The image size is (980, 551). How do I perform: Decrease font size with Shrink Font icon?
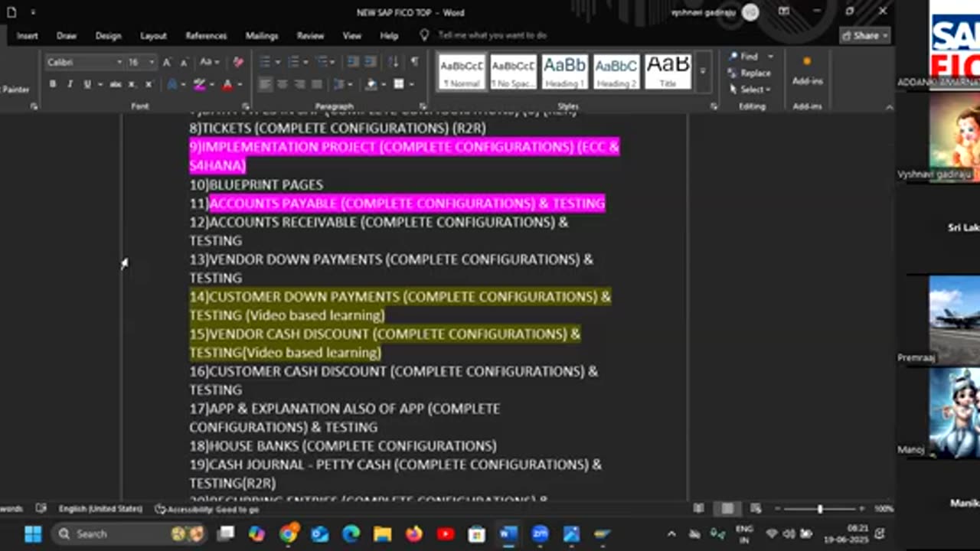coord(184,62)
